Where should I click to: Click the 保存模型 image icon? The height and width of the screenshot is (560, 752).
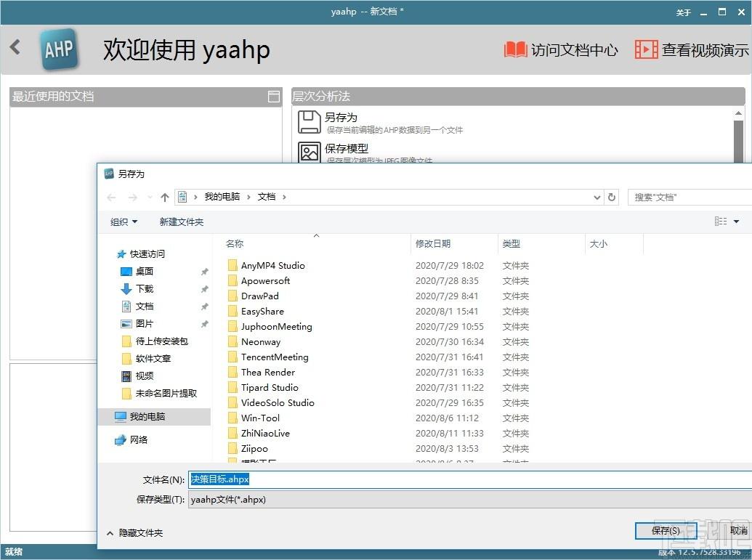[x=310, y=153]
